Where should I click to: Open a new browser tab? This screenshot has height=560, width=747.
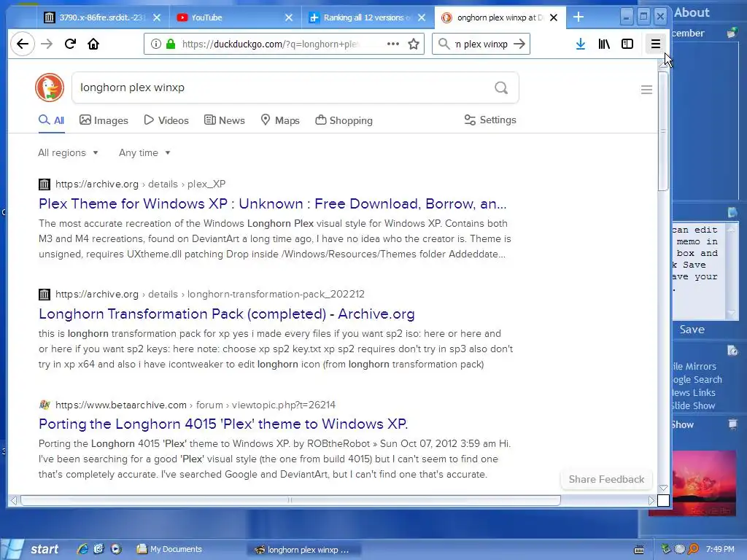click(x=578, y=17)
